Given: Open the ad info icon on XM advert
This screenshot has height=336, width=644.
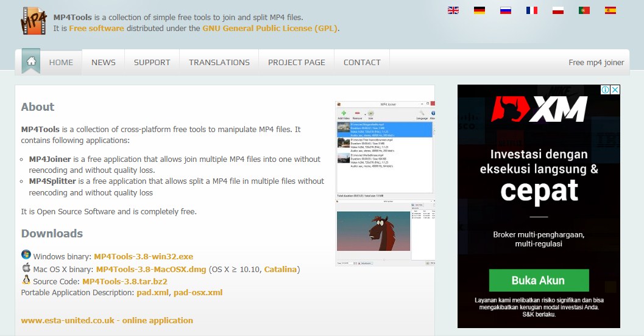Looking at the screenshot, I should pos(605,90).
